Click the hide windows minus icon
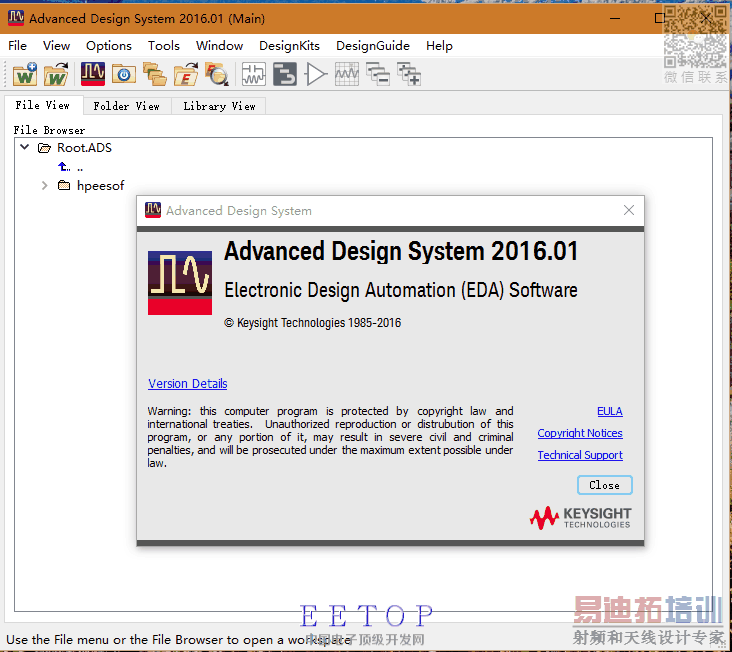 [x=378, y=74]
